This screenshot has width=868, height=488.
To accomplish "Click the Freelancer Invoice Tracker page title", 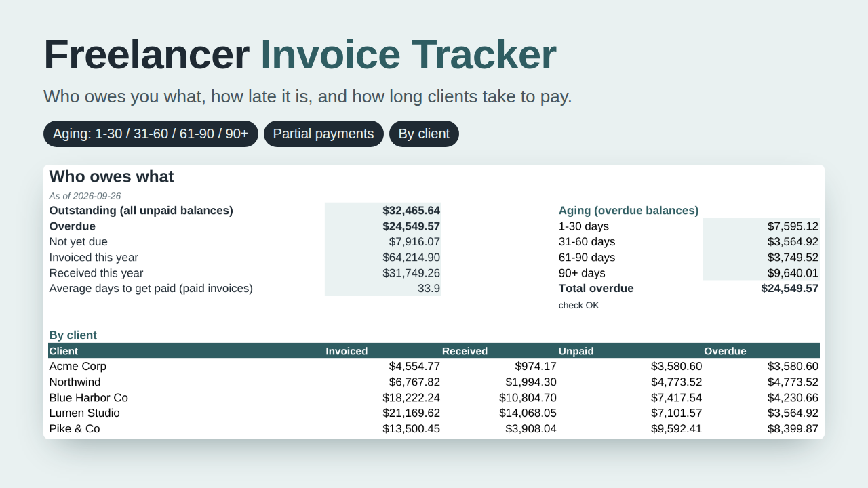I will [300, 54].
